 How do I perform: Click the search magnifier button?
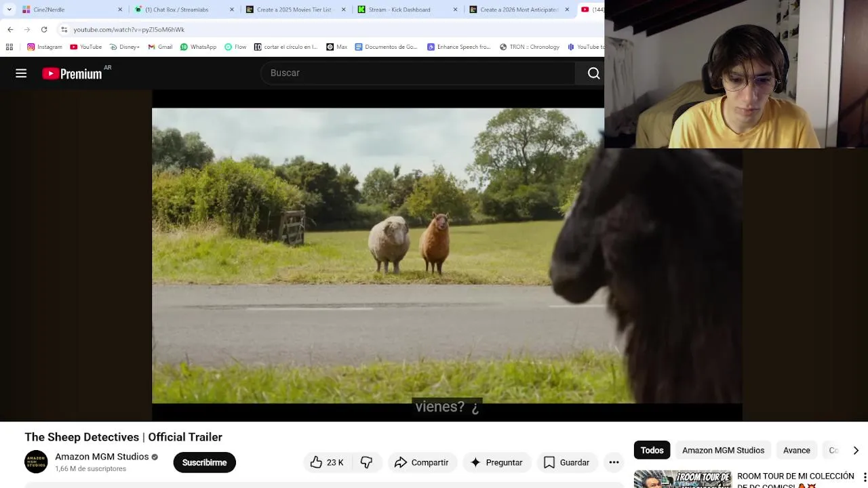(593, 73)
